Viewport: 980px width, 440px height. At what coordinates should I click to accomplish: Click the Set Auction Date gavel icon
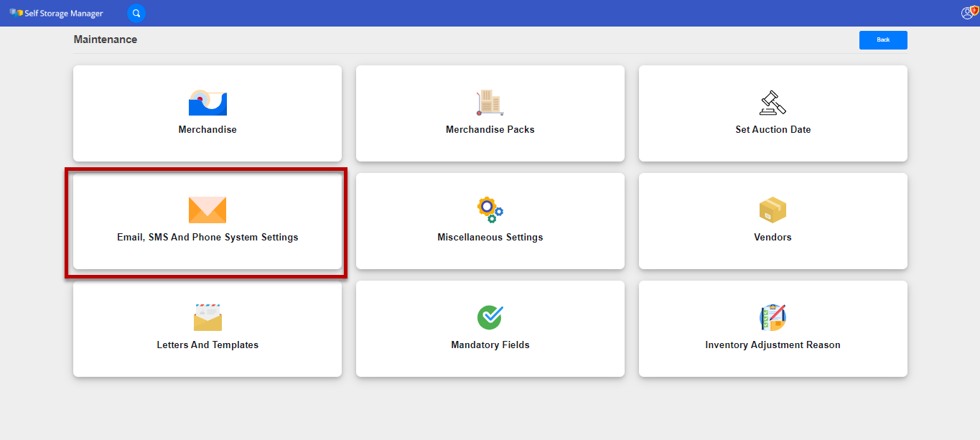coord(773,103)
